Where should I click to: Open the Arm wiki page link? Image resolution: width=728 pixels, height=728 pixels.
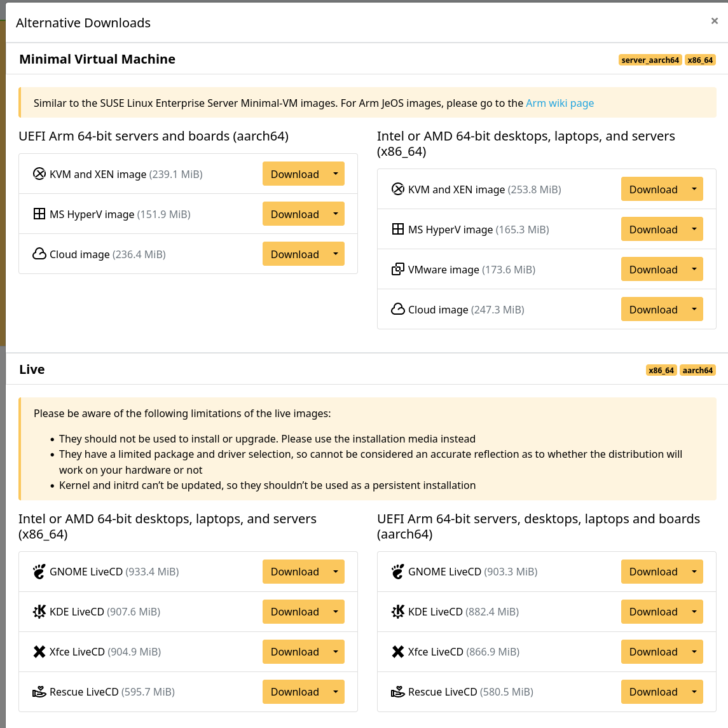tap(560, 103)
